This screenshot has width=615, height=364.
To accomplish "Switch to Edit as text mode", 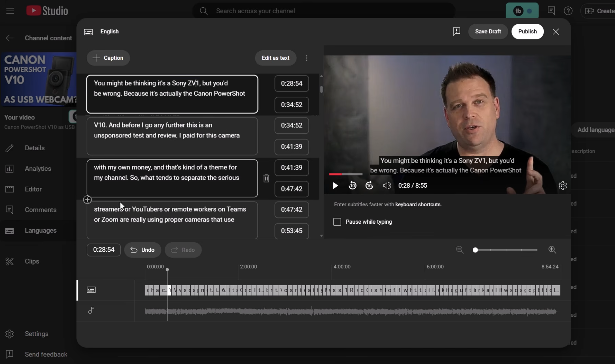I will [275, 58].
